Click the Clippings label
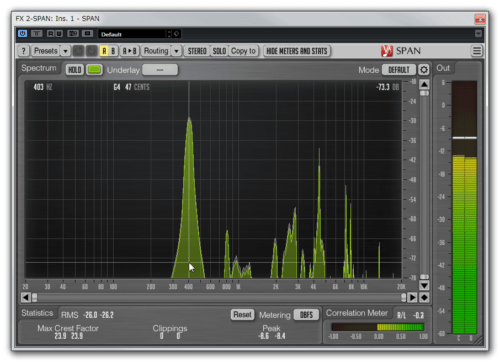500x362 pixels. pos(170,328)
